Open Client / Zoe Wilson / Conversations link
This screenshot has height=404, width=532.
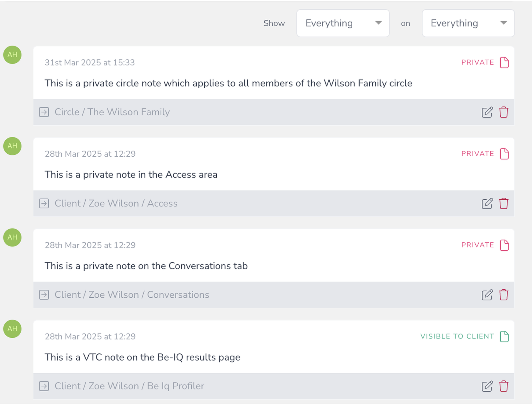(x=132, y=295)
